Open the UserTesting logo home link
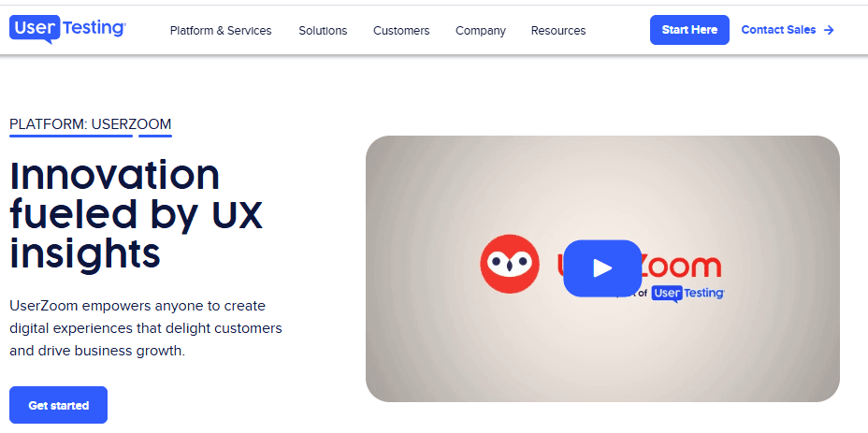Screen dimensions: 868x433 [x=67, y=29]
